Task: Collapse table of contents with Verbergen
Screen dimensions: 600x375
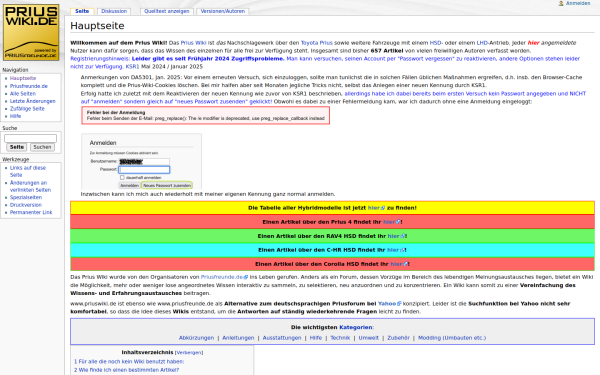Action: tap(189, 352)
